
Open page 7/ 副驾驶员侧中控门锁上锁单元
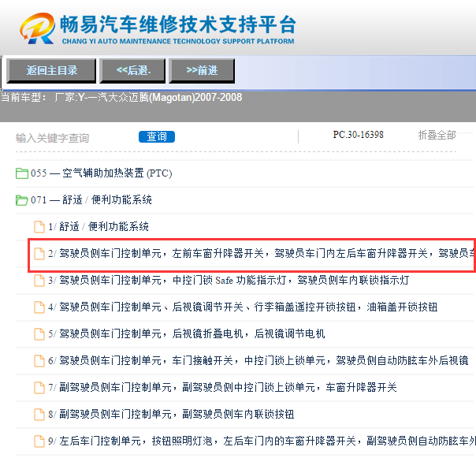point(222,387)
